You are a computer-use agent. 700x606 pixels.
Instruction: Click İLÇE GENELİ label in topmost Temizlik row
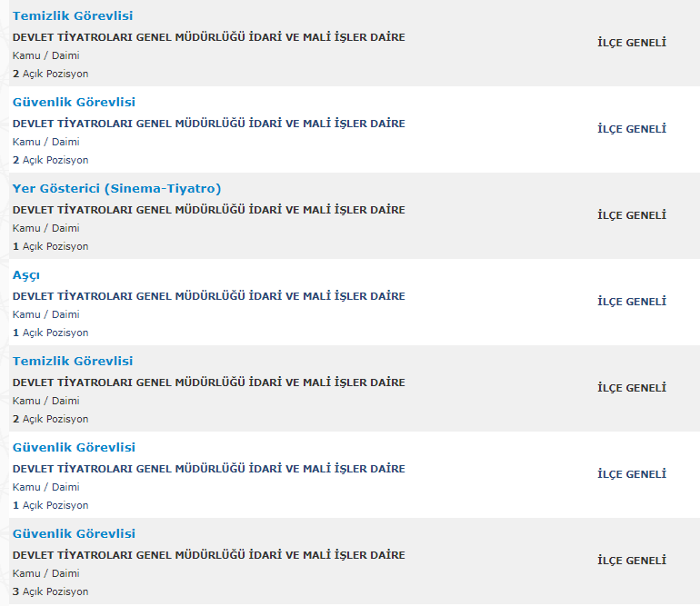pyautogui.click(x=632, y=43)
